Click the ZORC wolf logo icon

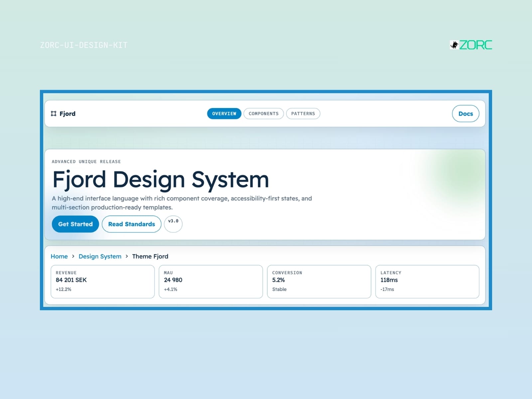(x=454, y=45)
